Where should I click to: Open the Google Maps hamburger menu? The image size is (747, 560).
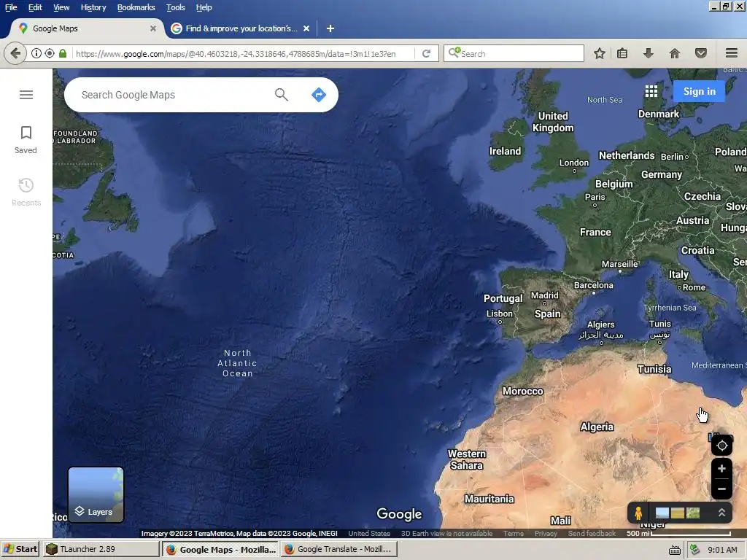26,95
